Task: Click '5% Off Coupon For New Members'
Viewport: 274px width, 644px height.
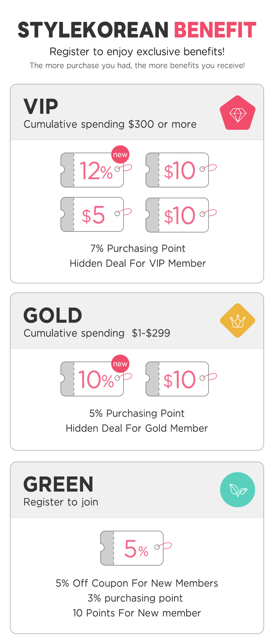Action: [x=137, y=583]
